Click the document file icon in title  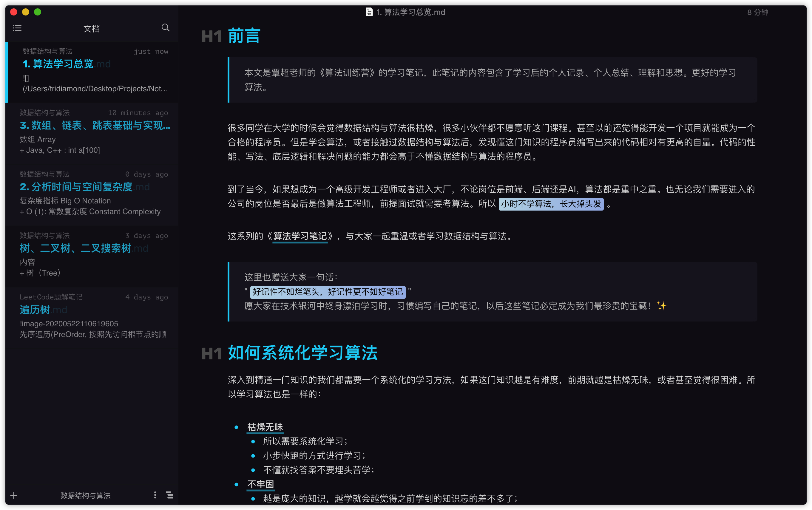click(x=369, y=12)
